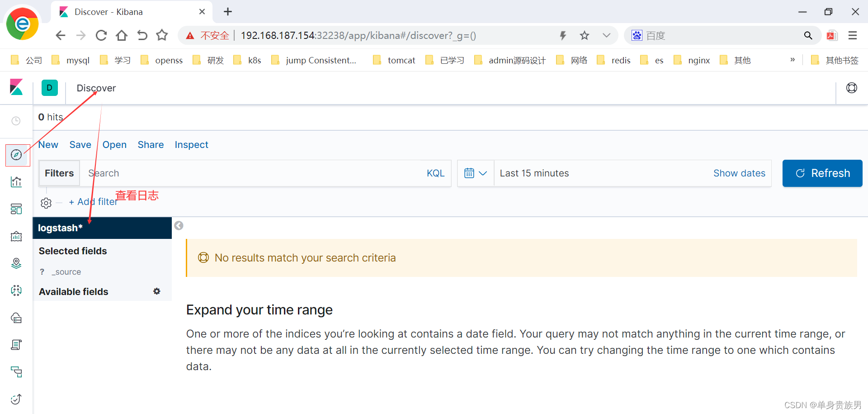This screenshot has width=868, height=414.
Task: Open the date quick menu calendar dropdown
Action: 476,173
